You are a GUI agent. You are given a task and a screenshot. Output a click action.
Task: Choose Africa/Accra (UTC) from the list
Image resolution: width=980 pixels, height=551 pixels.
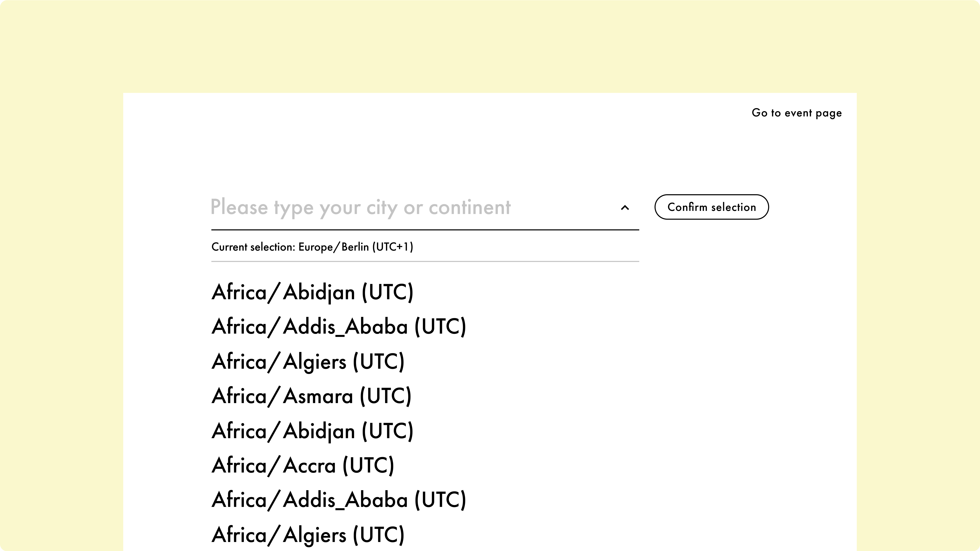pyautogui.click(x=303, y=466)
